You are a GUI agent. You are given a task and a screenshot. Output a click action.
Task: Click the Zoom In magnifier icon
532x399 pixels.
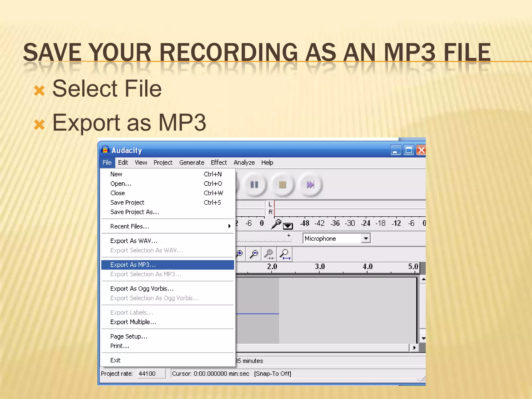point(239,254)
